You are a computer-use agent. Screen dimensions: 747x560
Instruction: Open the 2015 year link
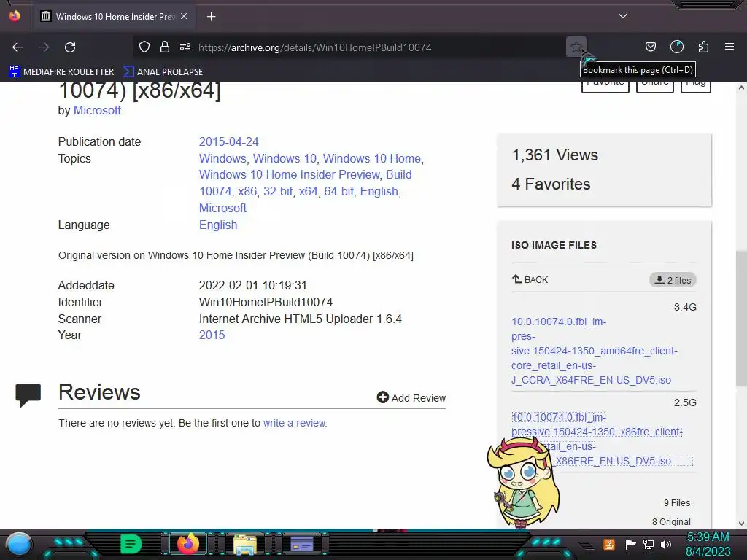coord(212,335)
